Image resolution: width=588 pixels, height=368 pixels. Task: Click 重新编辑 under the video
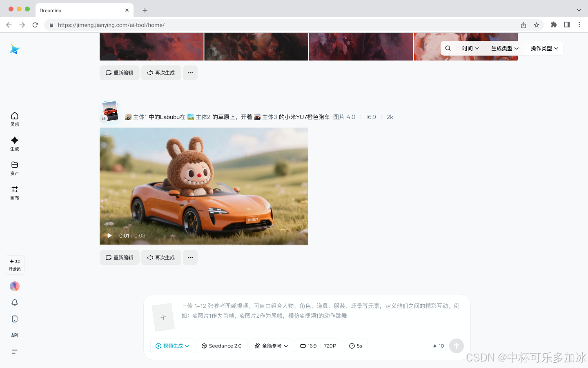click(119, 257)
